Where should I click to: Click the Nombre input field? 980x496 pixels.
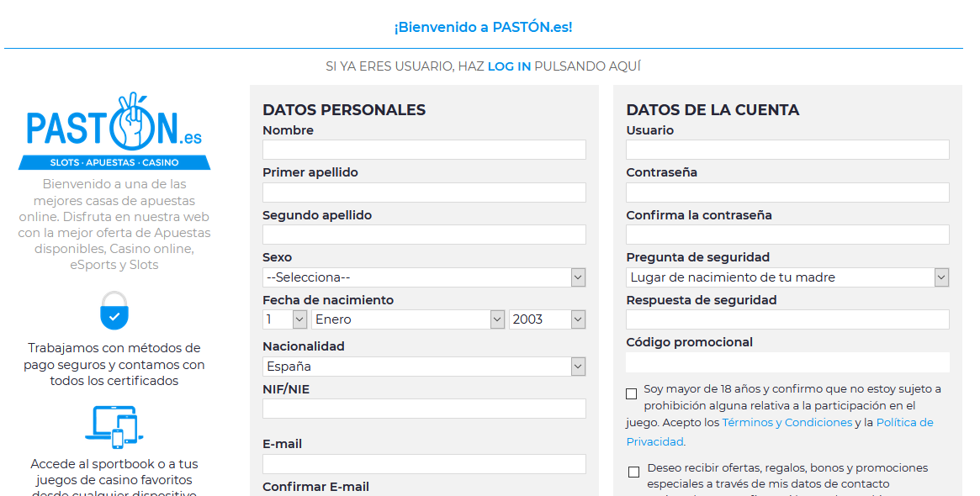tap(424, 150)
